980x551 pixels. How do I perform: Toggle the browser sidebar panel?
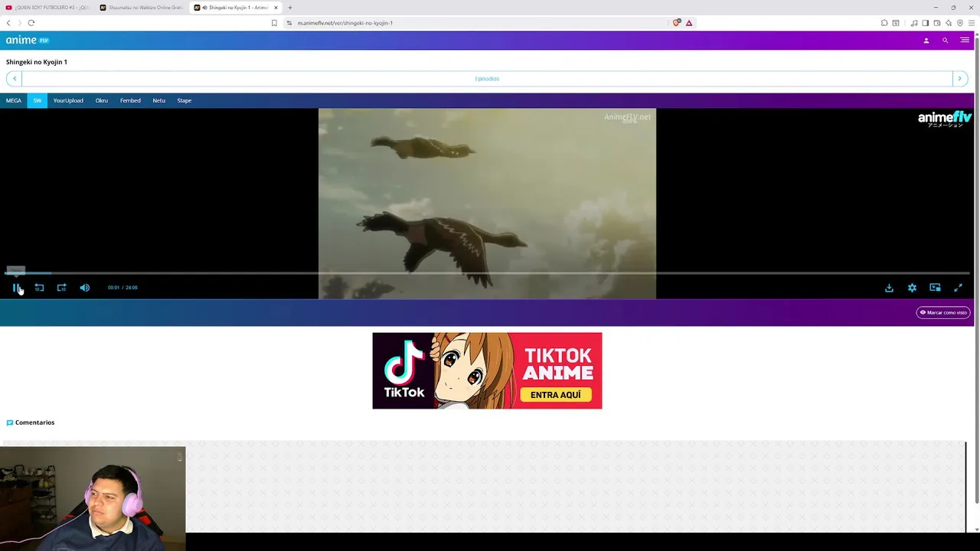click(926, 23)
